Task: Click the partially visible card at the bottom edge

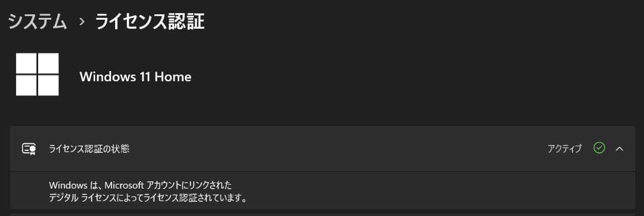Action: [323, 214]
